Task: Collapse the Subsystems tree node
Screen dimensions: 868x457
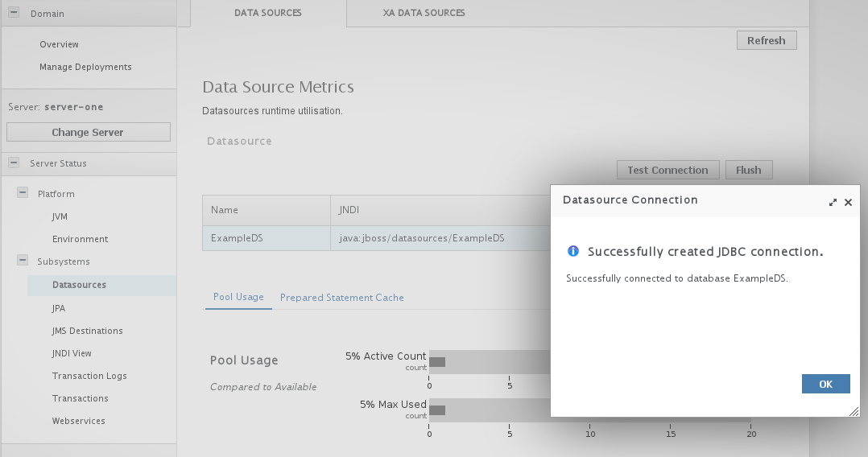Action: click(x=23, y=261)
